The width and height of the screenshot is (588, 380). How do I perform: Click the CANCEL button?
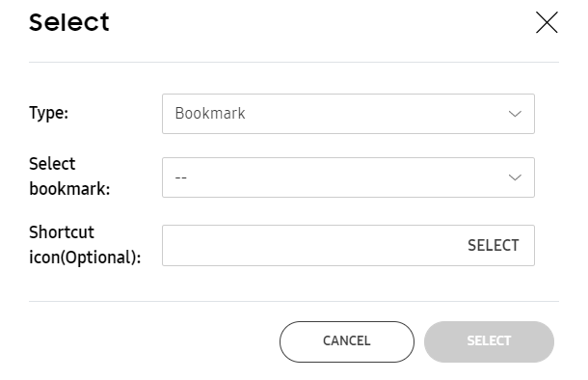click(347, 341)
